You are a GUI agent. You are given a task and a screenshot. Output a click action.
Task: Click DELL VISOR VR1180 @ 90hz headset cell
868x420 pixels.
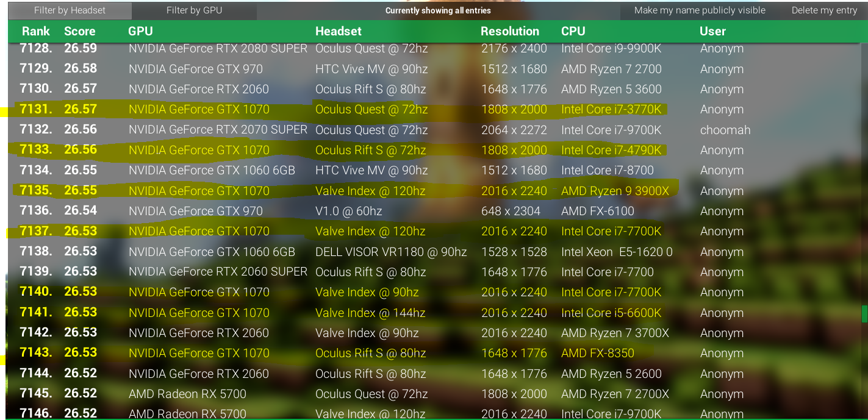[391, 252]
